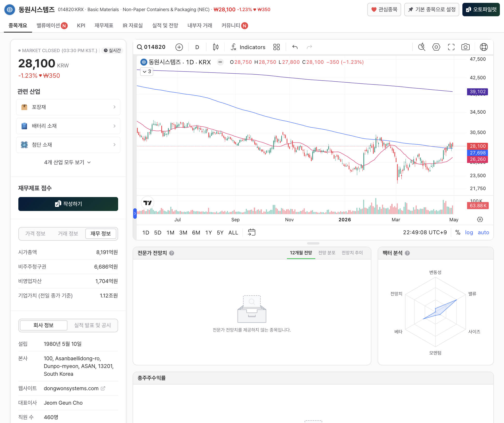
Task: Expand 4개 산업 모두 보기
Action: 67,162
